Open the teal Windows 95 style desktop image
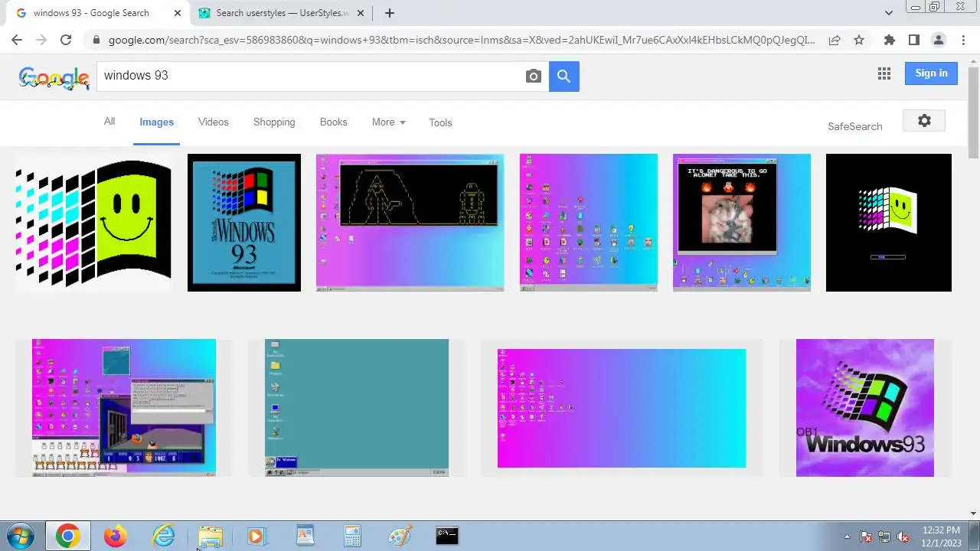 pos(357,408)
